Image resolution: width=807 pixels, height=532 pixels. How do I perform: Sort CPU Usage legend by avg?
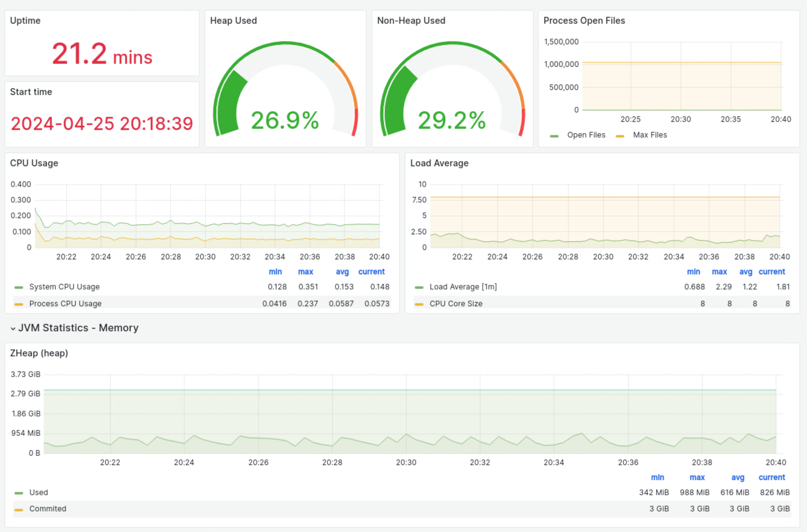coord(342,271)
